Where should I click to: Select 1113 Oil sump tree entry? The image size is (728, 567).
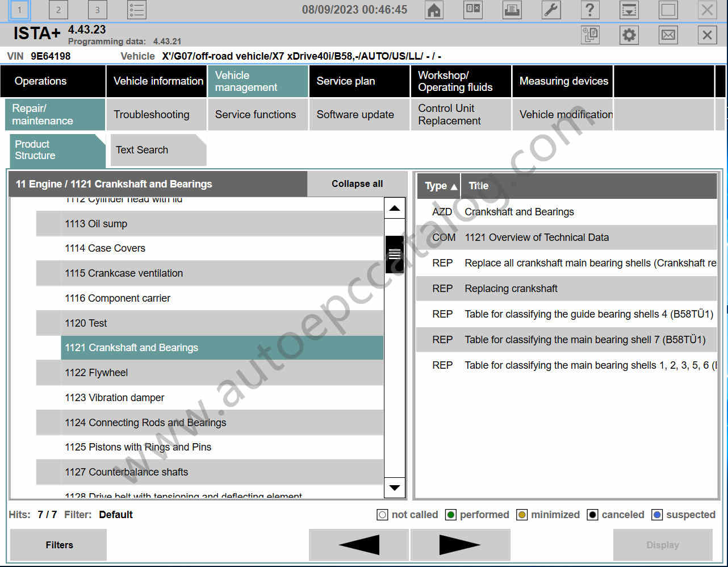click(x=210, y=224)
